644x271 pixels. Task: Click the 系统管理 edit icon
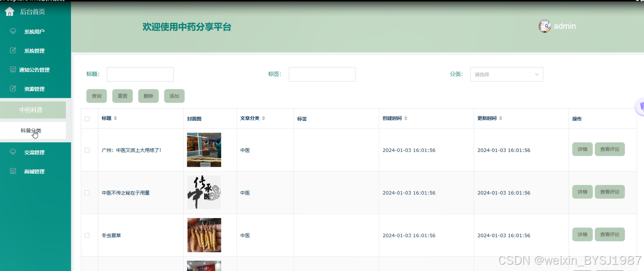13,51
